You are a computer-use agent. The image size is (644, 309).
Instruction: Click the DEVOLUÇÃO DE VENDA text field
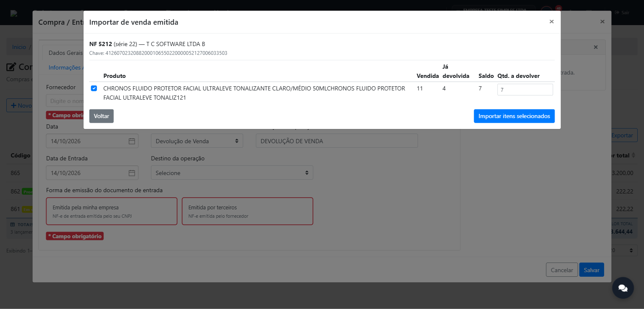pos(337,141)
